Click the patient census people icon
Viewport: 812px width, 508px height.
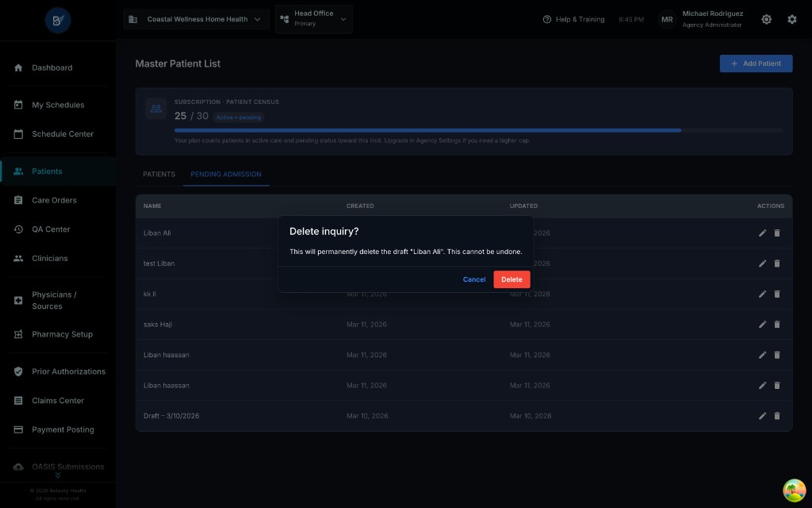click(x=156, y=109)
